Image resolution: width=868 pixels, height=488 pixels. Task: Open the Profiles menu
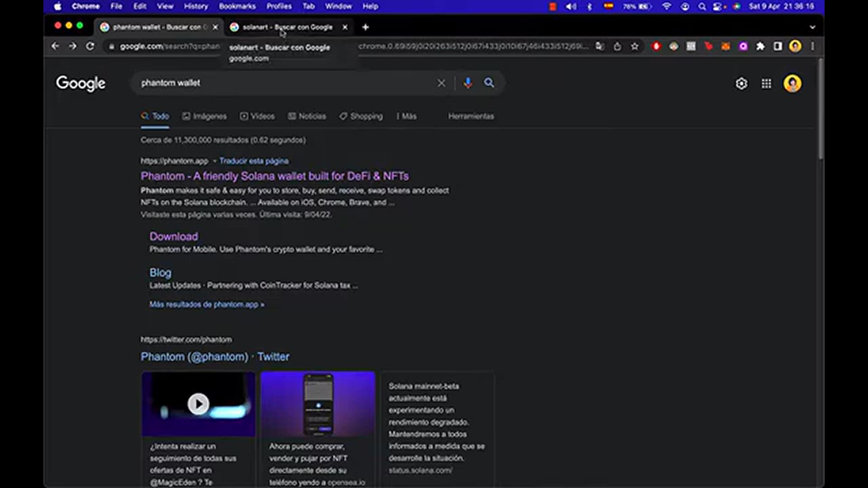(x=279, y=6)
